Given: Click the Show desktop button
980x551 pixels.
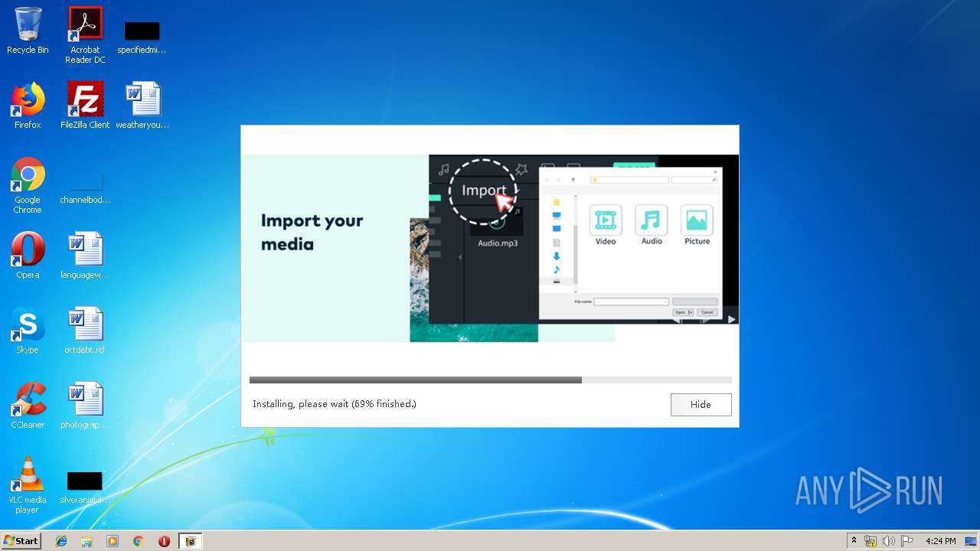Looking at the screenshot, I should 972,541.
